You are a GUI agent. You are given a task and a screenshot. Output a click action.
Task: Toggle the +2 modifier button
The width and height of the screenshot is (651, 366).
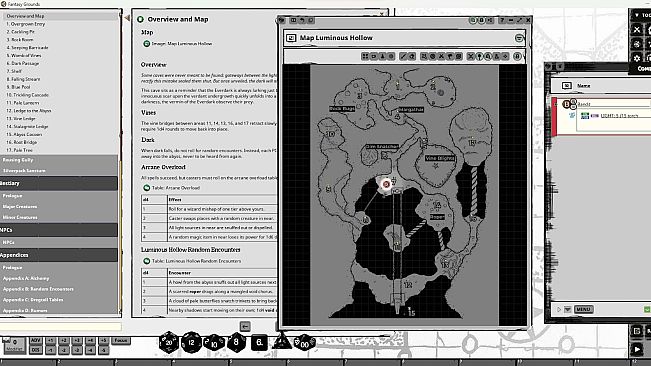(x=64, y=341)
